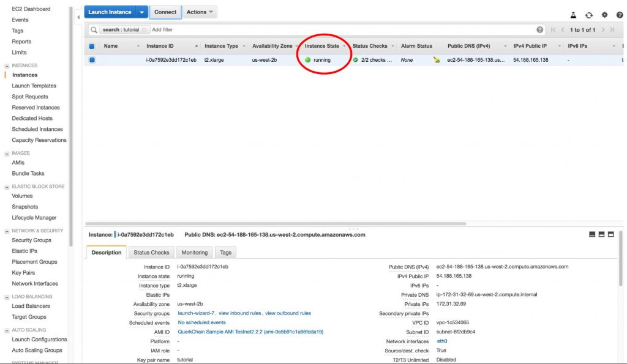This screenshot has width=627, height=364.
Task: Open the Instance Type column dropdown arrow
Action: [244, 46]
